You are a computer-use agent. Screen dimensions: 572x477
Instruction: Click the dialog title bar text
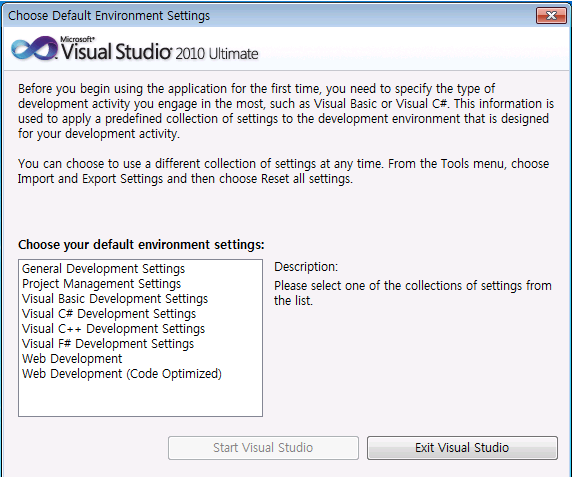[109, 16]
